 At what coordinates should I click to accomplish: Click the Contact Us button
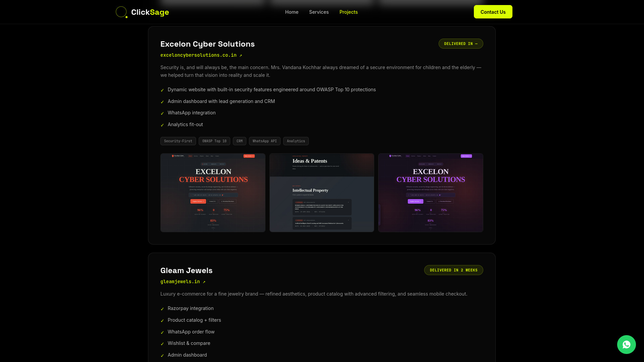click(x=493, y=12)
